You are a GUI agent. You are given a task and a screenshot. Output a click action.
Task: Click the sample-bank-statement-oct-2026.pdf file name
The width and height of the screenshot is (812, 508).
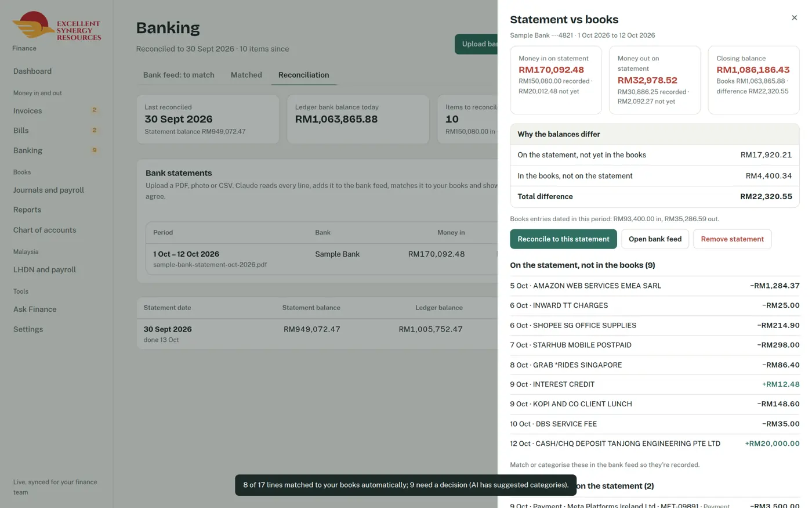coord(210,265)
